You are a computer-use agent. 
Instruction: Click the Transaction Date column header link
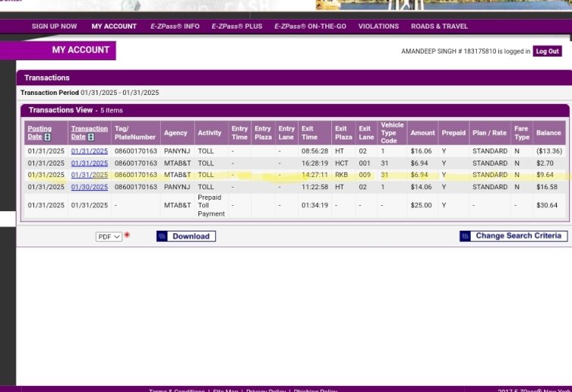89,133
